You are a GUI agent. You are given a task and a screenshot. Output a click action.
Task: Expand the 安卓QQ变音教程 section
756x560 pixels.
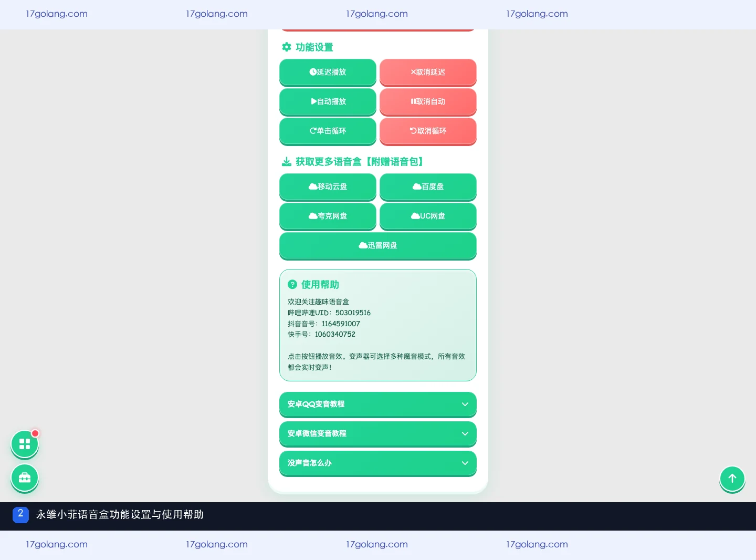(378, 404)
